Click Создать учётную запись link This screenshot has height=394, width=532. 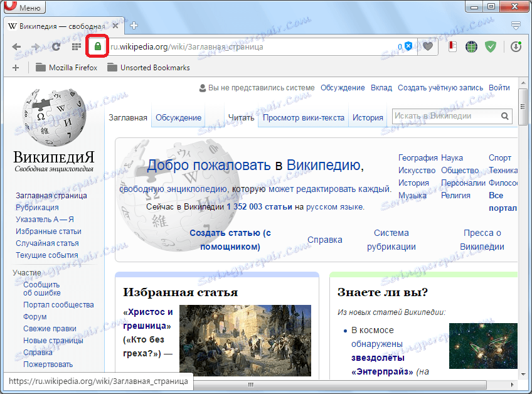click(440, 88)
